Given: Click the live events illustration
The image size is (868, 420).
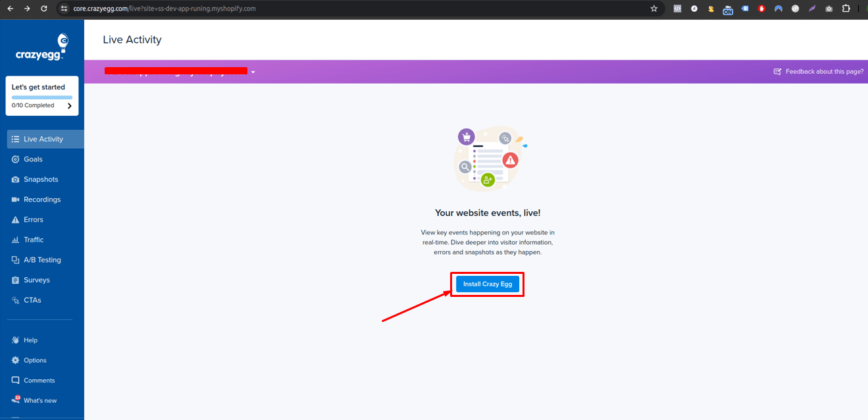Looking at the screenshot, I should pyautogui.click(x=490, y=158).
